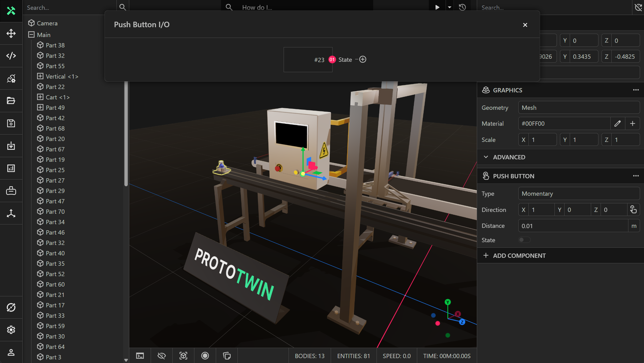
Task: Open the script editor code icon
Action: point(11,56)
